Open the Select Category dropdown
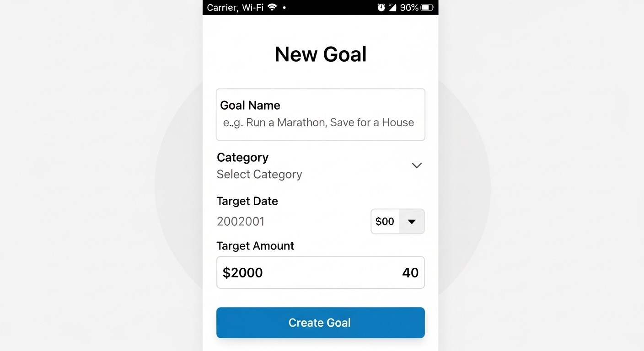 pyautogui.click(x=259, y=174)
